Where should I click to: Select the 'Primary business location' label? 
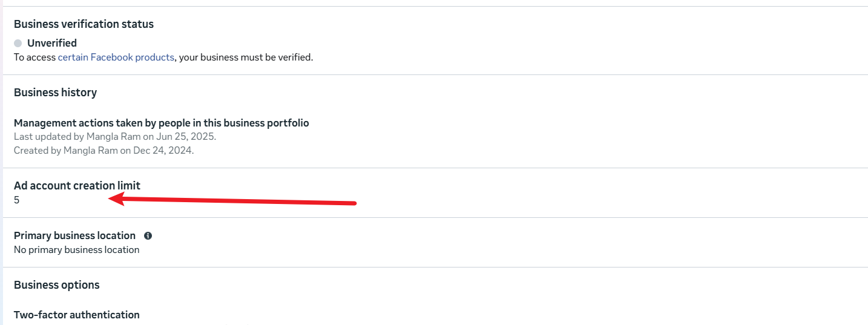coord(74,235)
